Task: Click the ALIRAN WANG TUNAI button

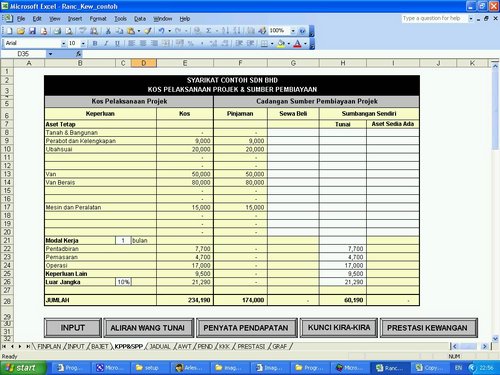Action: tap(148, 328)
